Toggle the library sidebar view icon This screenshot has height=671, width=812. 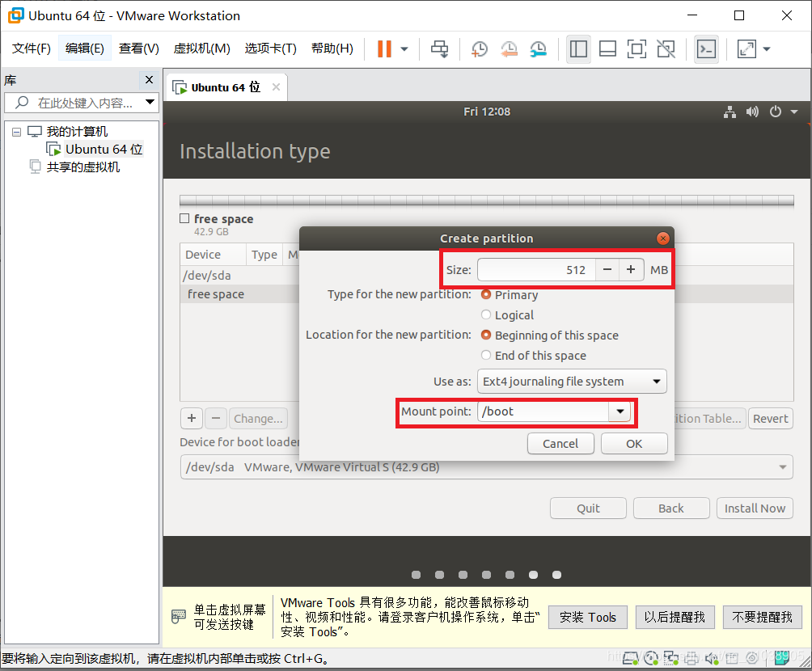point(578,49)
